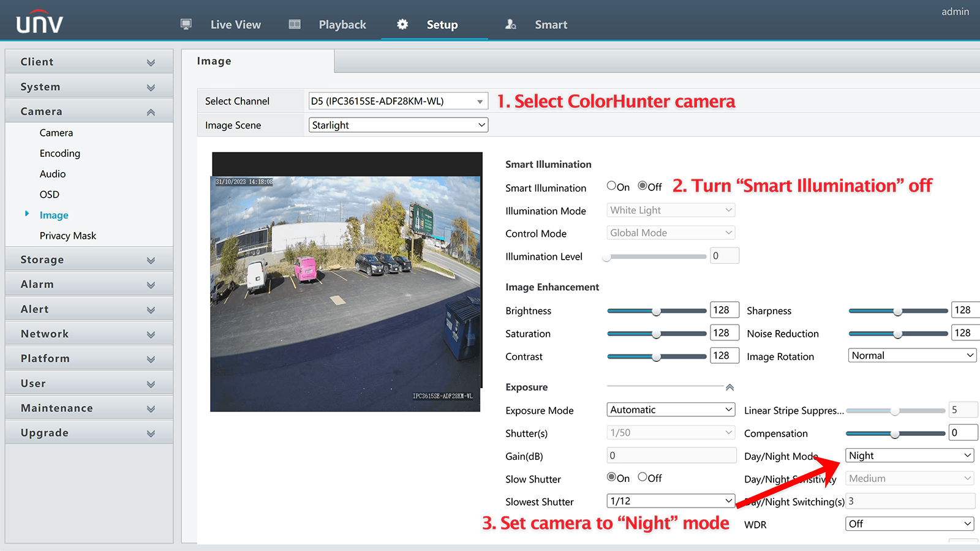Click the blue arrow beside Image
980x551 pixels.
[27, 214]
